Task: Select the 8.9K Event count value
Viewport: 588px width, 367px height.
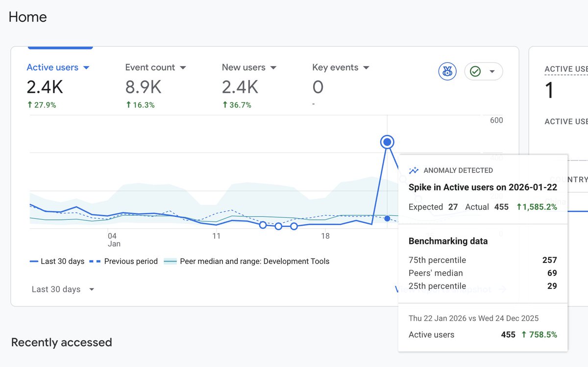Action: (x=143, y=87)
